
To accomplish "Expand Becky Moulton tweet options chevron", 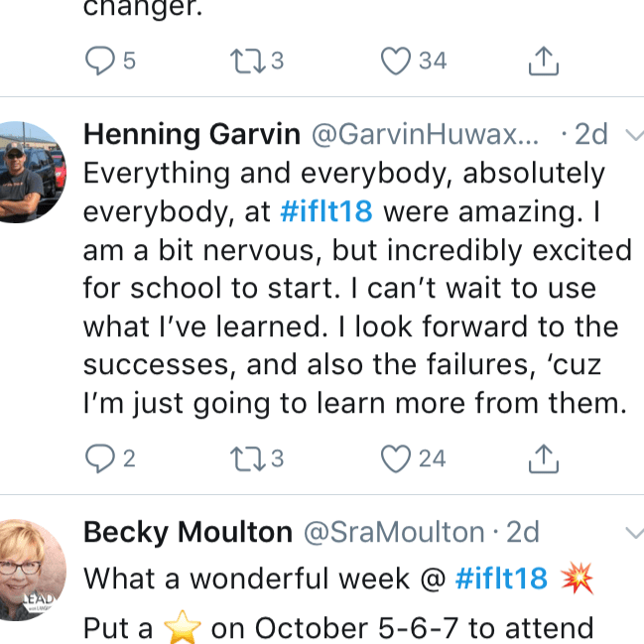I will tap(632, 534).
